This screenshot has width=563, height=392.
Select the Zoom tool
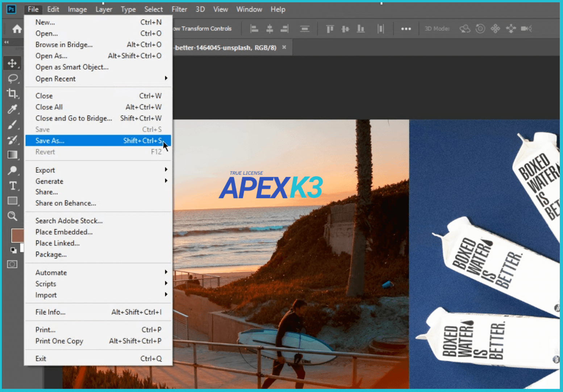[x=12, y=216]
